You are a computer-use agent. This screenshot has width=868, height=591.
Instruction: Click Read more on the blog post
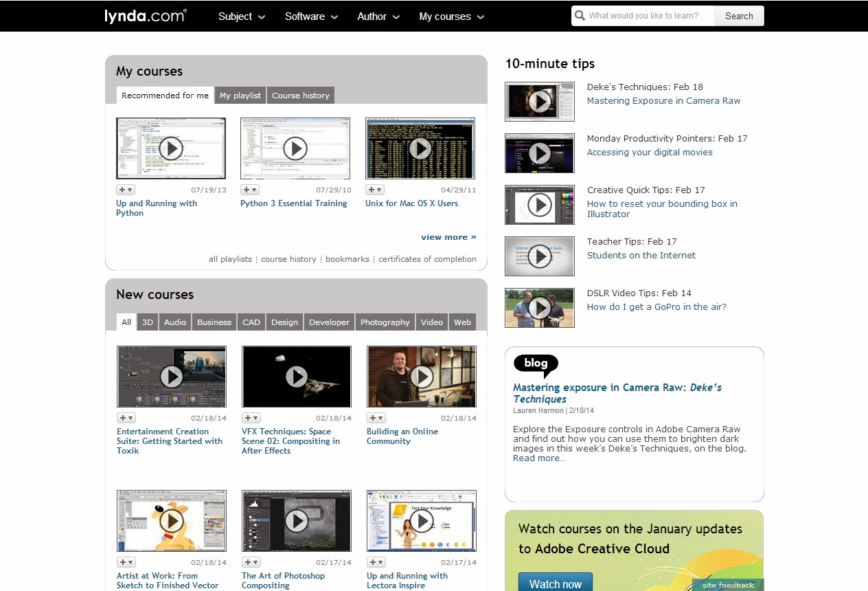[540, 458]
